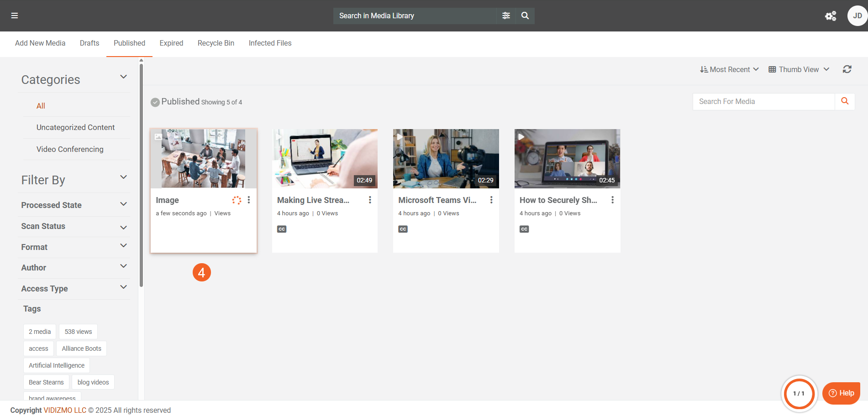Open options menu for Image card

[249, 200]
